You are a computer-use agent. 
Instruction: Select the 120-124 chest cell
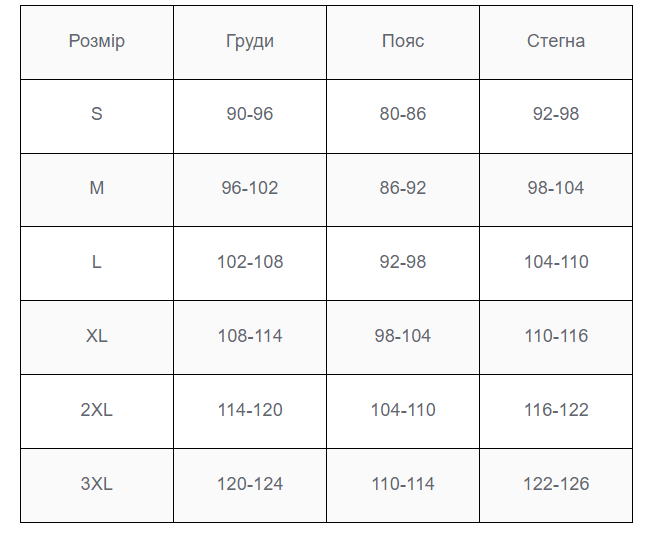250,486
